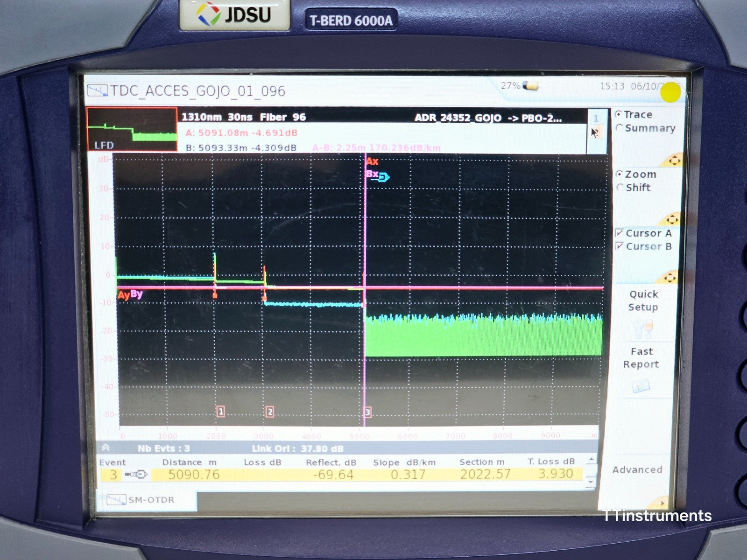
Task: Open the Advanced menu button
Action: point(637,469)
